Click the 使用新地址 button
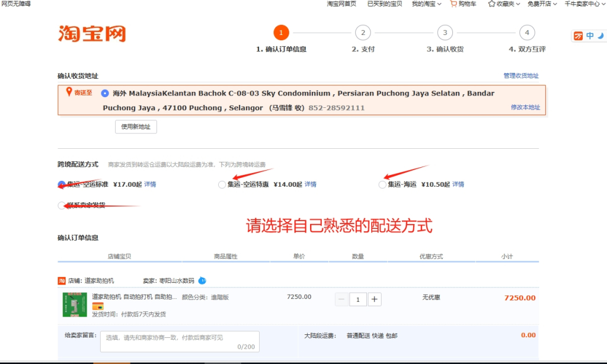Viewport: 607px width, 364px height. click(x=136, y=126)
